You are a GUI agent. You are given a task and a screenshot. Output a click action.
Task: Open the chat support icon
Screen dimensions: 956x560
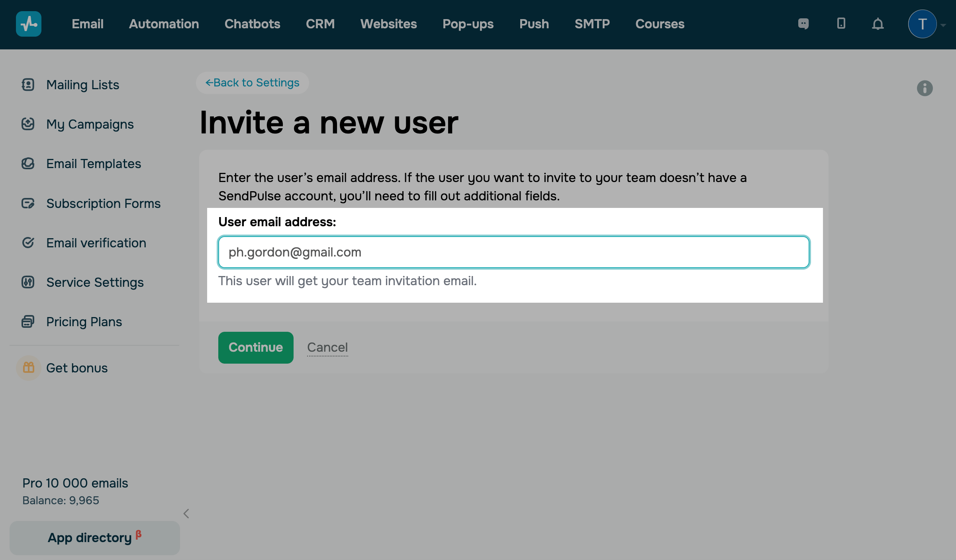tap(803, 24)
